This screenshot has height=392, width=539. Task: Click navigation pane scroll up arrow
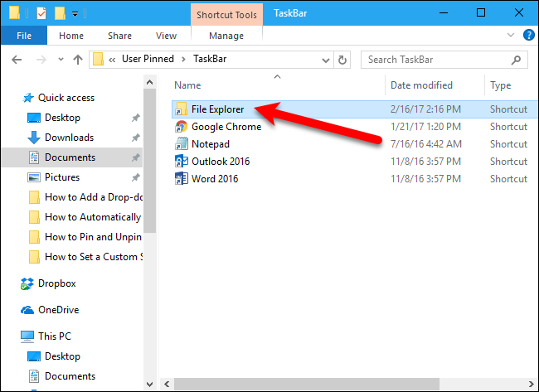coord(149,82)
